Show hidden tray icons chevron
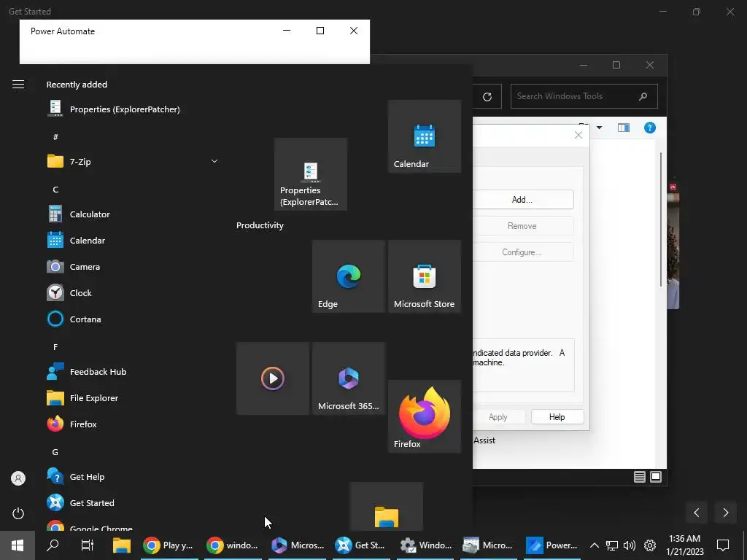 (x=594, y=545)
